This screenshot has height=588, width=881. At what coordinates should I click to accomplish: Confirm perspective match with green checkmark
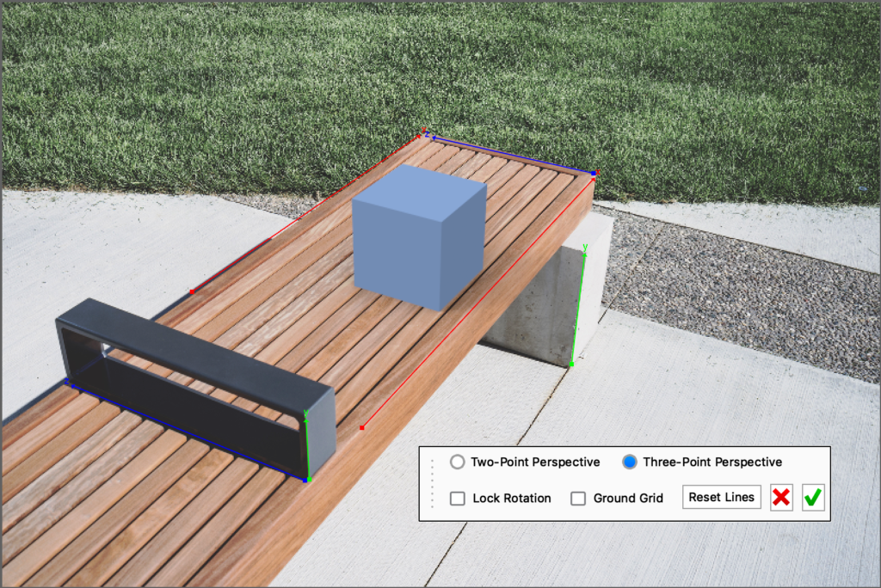pos(813,498)
